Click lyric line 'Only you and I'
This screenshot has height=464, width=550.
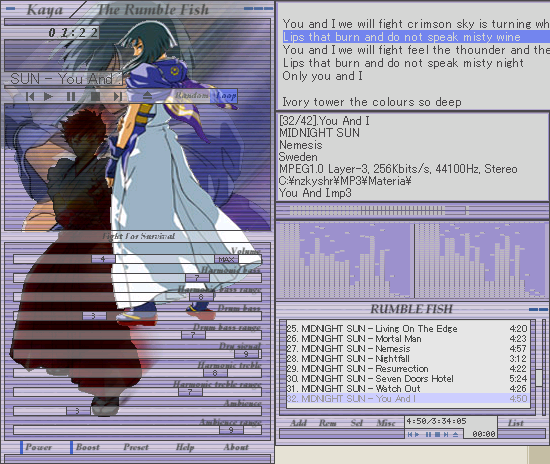(x=322, y=76)
